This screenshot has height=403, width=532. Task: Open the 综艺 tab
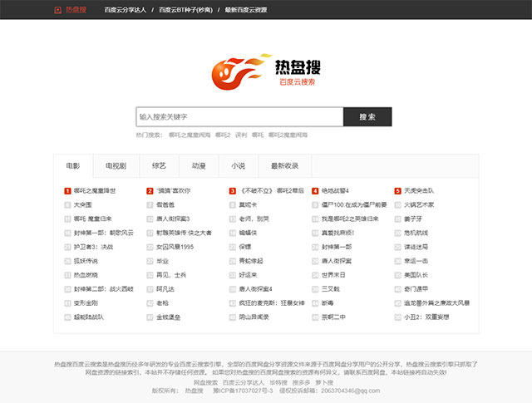coord(158,166)
